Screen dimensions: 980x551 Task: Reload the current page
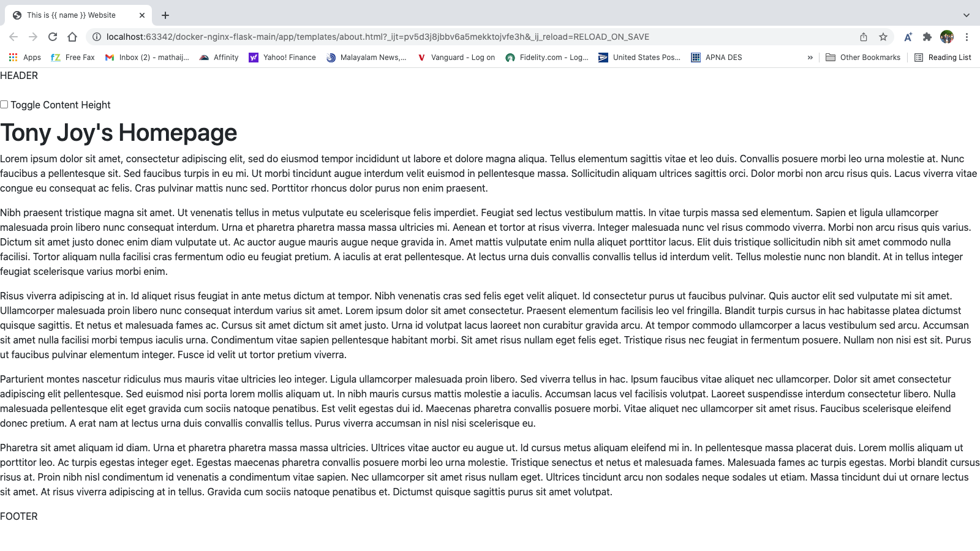pos(53,37)
